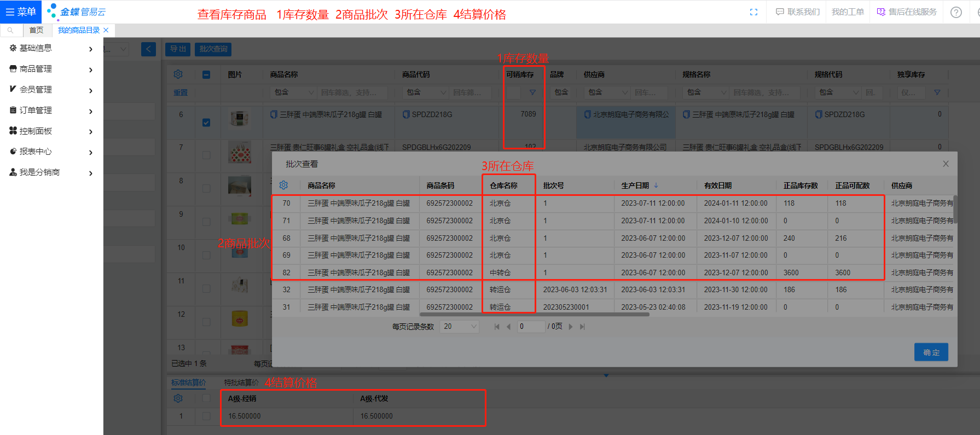Click the search magnifier icon near tabs
Viewport: 980px width, 435px height.
click(x=10, y=30)
